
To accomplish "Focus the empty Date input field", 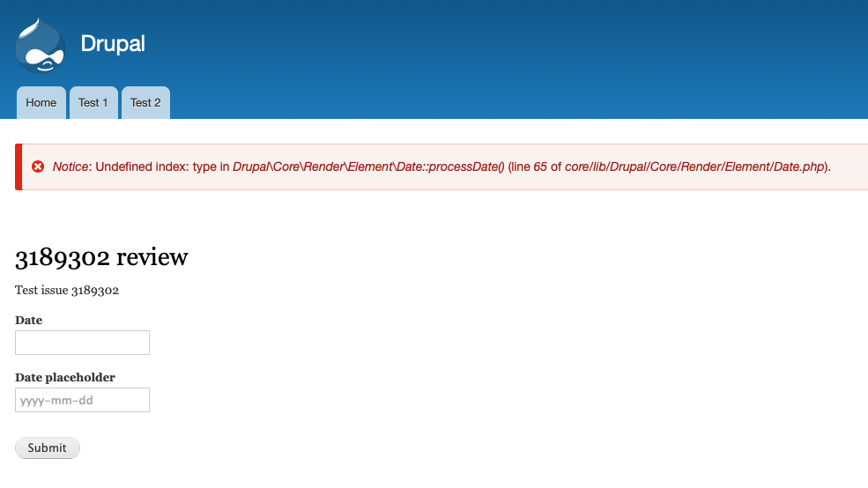I will coord(82,343).
